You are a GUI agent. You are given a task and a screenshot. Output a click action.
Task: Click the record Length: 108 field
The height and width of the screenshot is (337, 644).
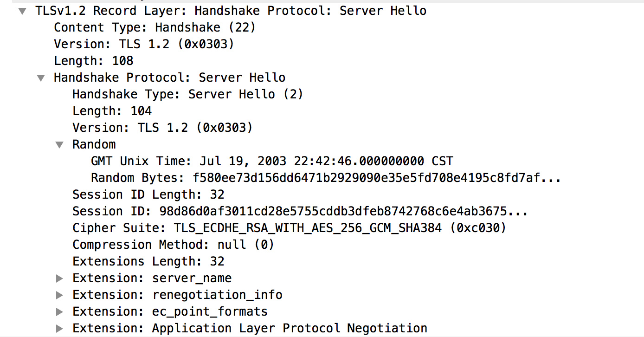(94, 61)
